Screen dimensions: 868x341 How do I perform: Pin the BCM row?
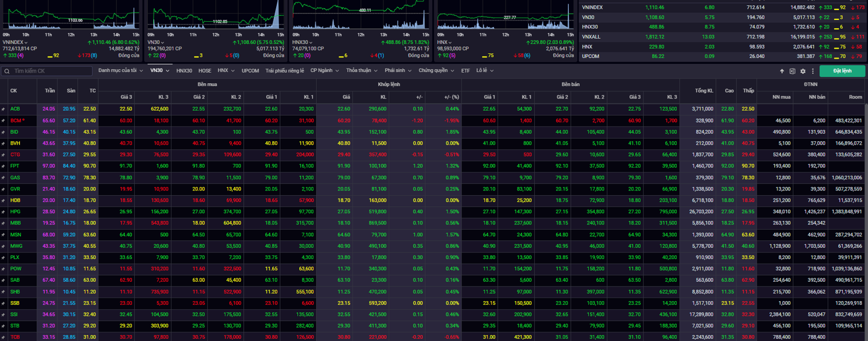pyautogui.click(x=3, y=121)
